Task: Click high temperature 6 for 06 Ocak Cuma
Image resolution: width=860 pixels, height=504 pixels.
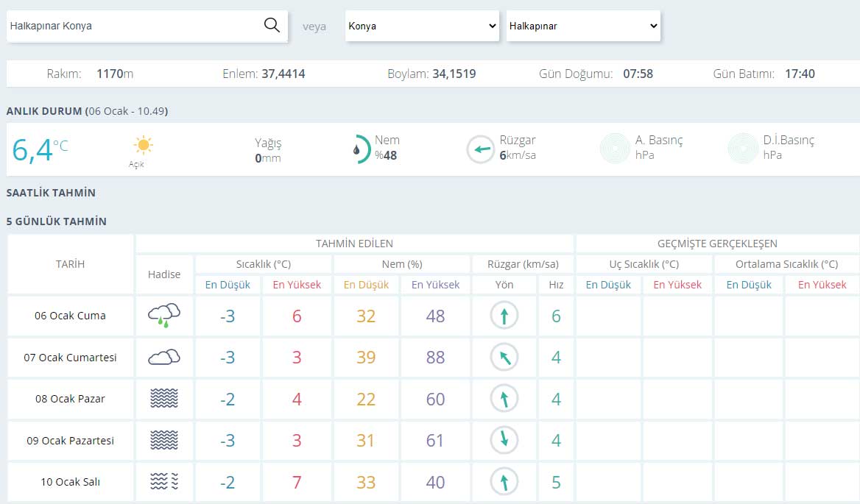Action: (x=297, y=316)
